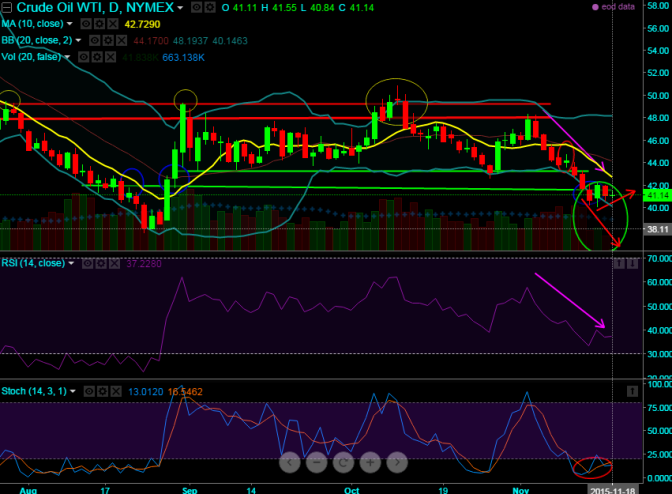Click the MA value 42.7290

tap(142, 24)
